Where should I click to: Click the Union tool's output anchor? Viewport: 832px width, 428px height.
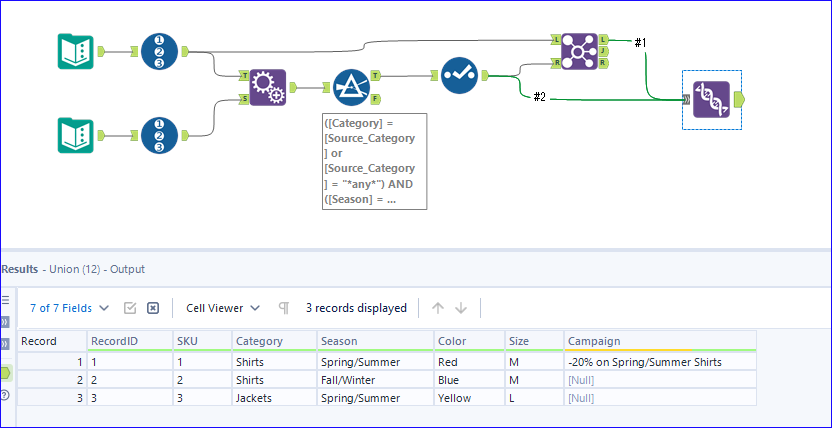738,99
